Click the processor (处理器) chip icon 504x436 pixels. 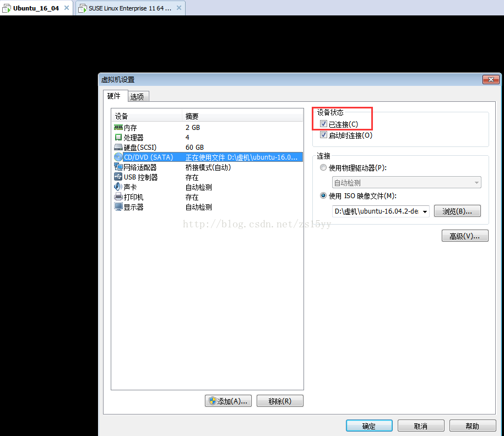[x=118, y=138]
